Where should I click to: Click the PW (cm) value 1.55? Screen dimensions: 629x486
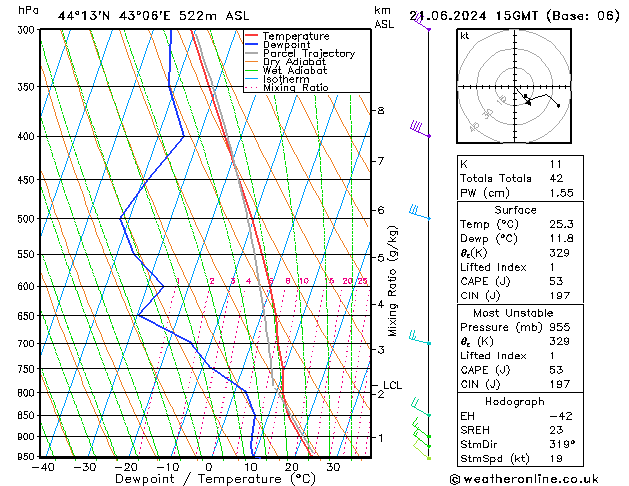(x=561, y=193)
